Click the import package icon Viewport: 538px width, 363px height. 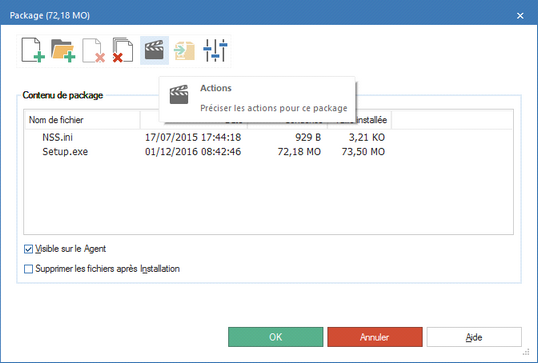[185, 50]
